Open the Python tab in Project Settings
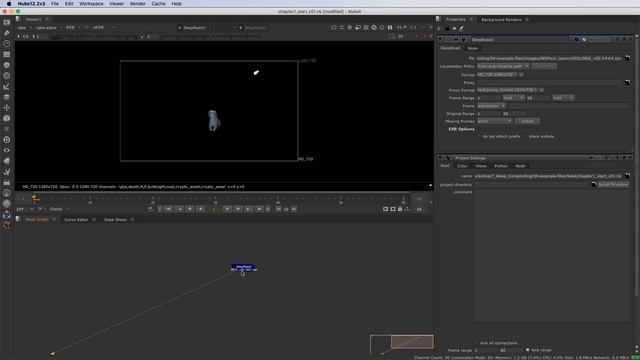The width and height of the screenshot is (640, 360). (x=501, y=166)
